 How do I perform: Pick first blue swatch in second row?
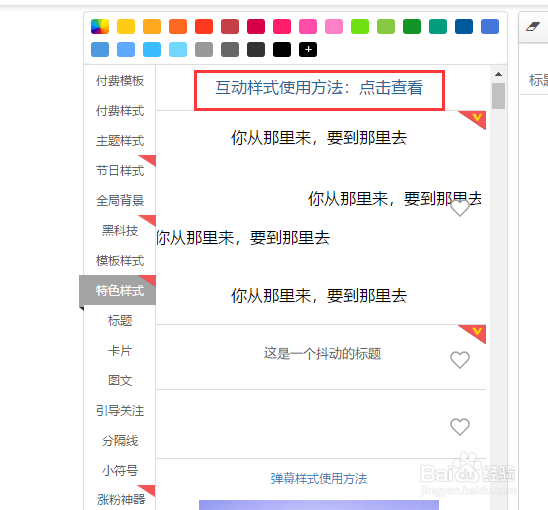[100, 49]
